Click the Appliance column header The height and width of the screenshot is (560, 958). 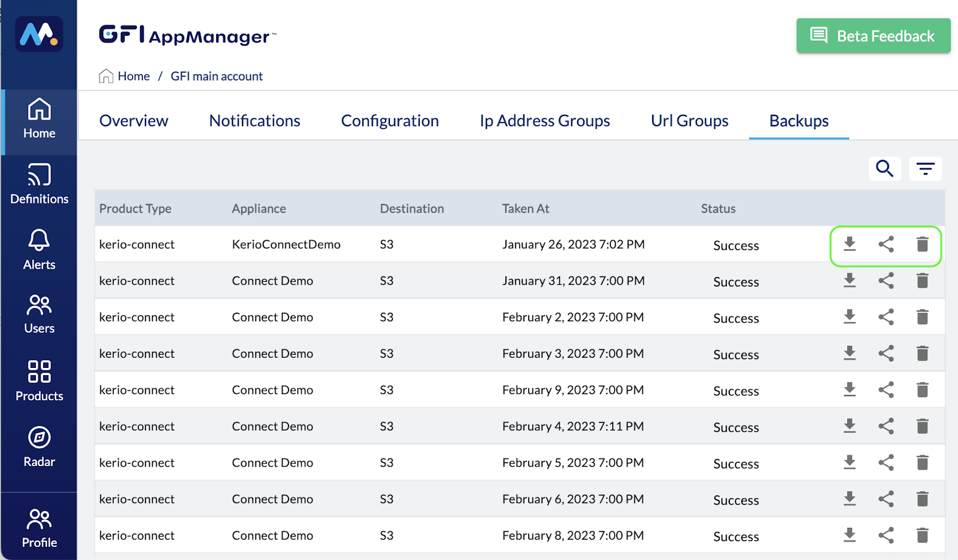pos(259,209)
